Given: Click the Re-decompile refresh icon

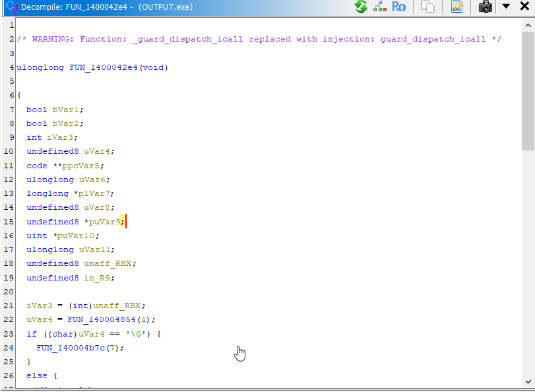Looking at the screenshot, I should (x=361, y=7).
